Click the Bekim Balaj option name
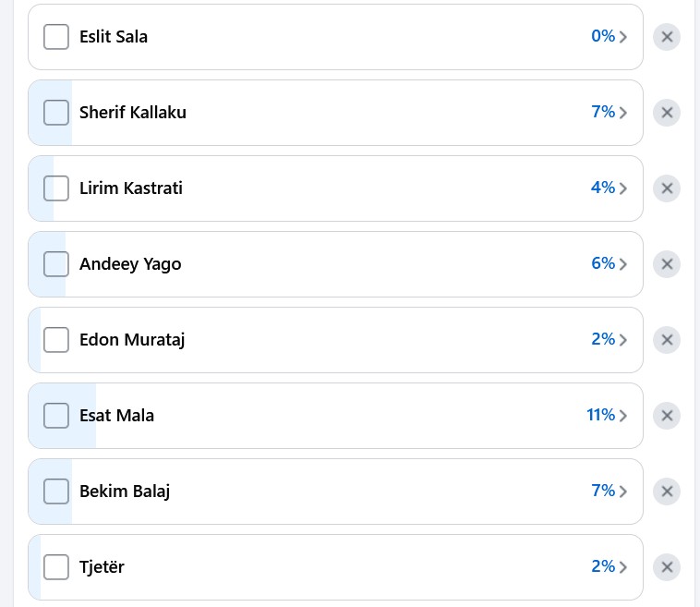 point(125,492)
